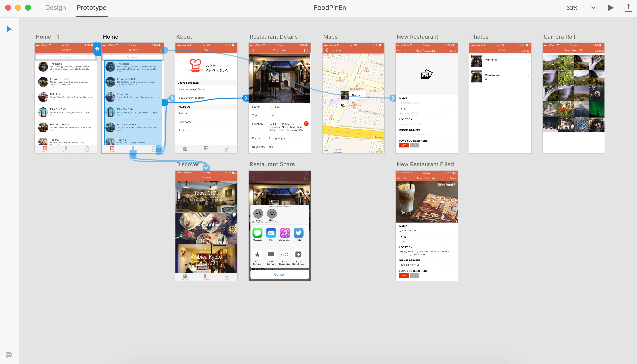Select the Prototype tab

pyautogui.click(x=91, y=8)
